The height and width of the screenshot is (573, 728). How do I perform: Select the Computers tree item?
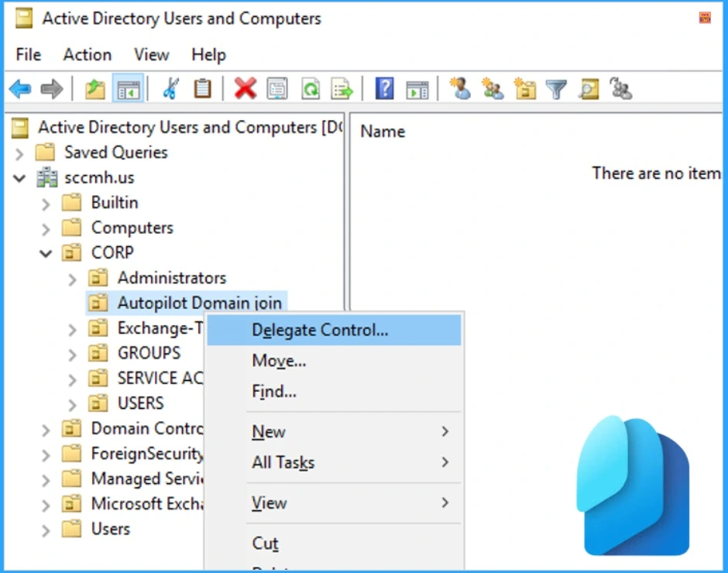tap(132, 228)
